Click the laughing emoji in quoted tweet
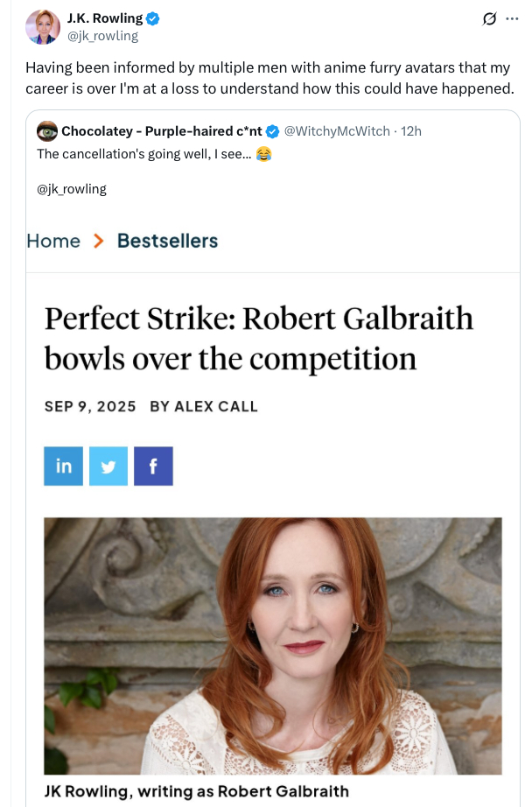Image resolution: width=532 pixels, height=807 pixels. (x=263, y=154)
